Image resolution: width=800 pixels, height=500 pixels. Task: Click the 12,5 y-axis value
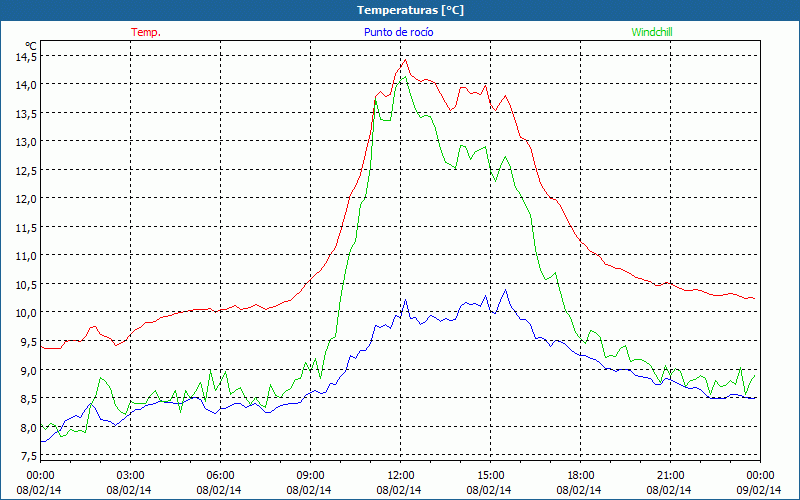[x=26, y=171]
